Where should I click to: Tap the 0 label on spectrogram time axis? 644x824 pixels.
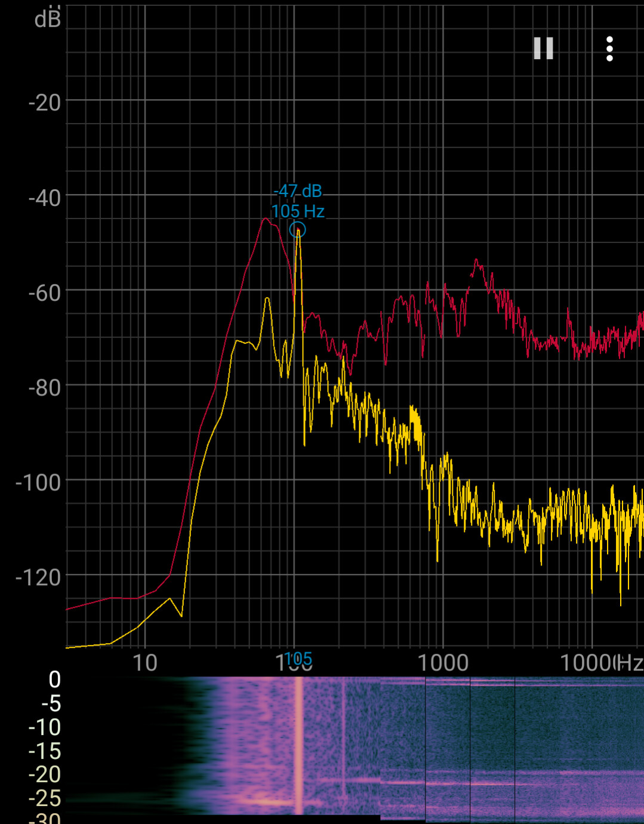pyautogui.click(x=54, y=680)
